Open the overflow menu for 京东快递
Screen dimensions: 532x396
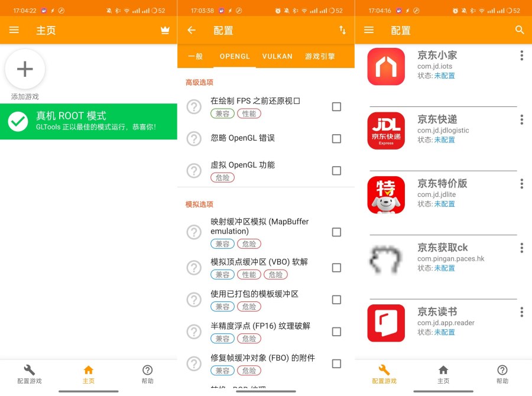click(x=522, y=119)
